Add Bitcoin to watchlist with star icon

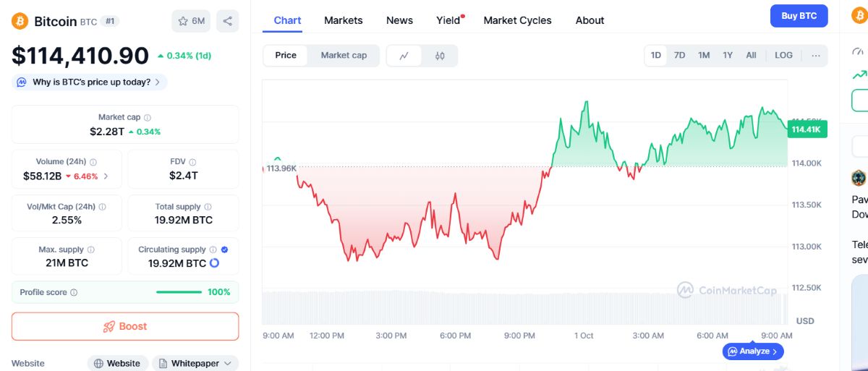coord(184,21)
